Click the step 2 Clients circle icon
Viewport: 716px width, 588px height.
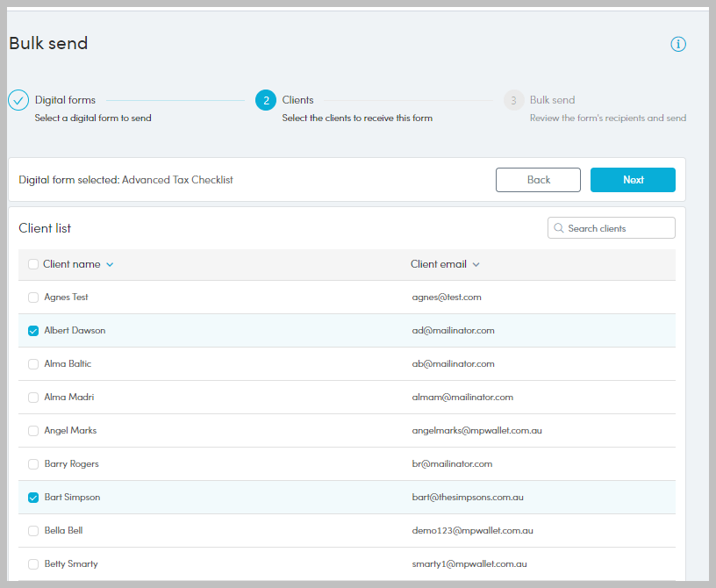(x=266, y=100)
